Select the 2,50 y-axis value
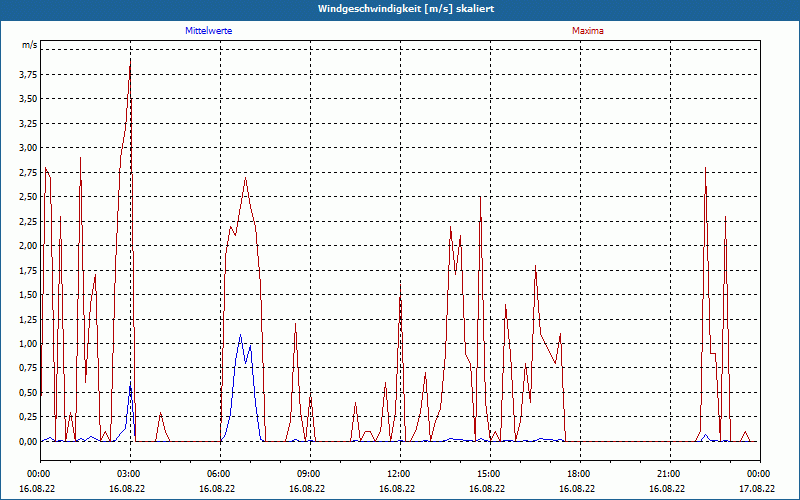Image resolution: width=800 pixels, height=500 pixels. point(28,197)
